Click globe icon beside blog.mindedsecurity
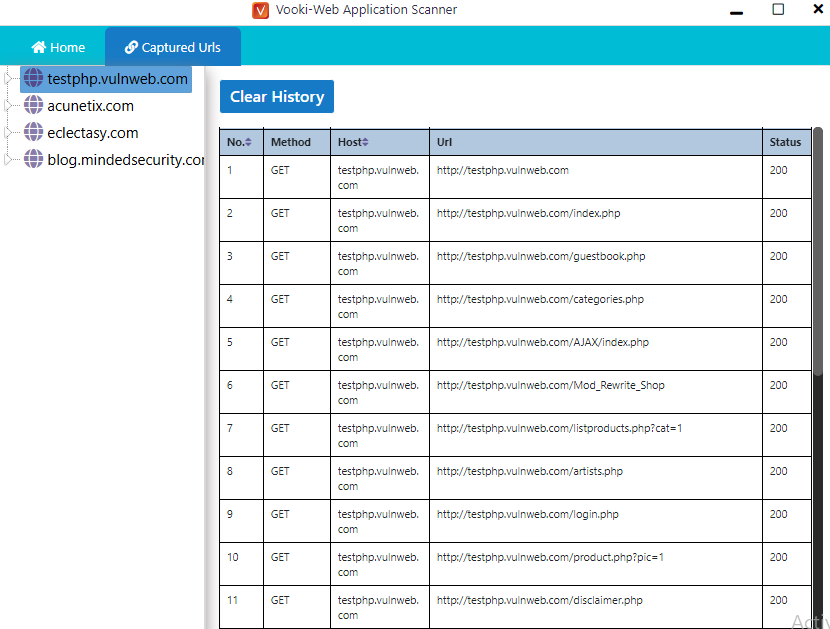This screenshot has height=629, width=830. [33, 159]
